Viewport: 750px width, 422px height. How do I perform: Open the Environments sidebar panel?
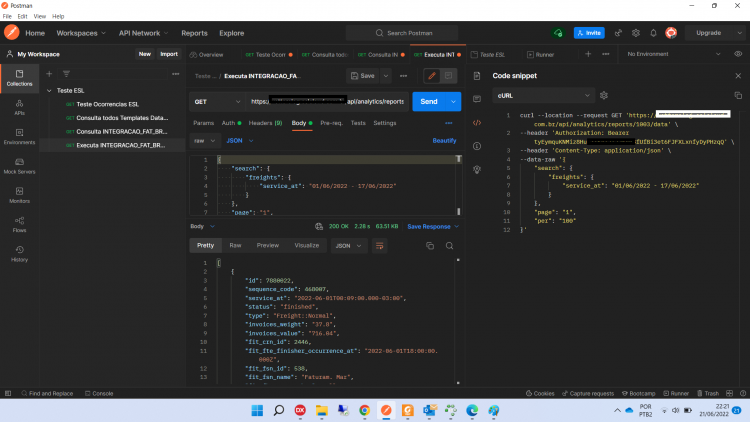pos(19,136)
